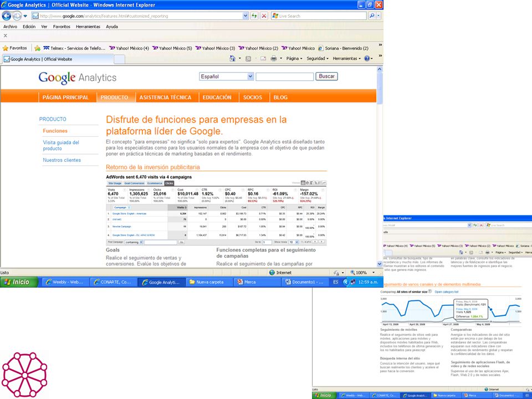532x399 pixels.
Task: Click the Funciones sidebar link
Action: click(x=55, y=131)
